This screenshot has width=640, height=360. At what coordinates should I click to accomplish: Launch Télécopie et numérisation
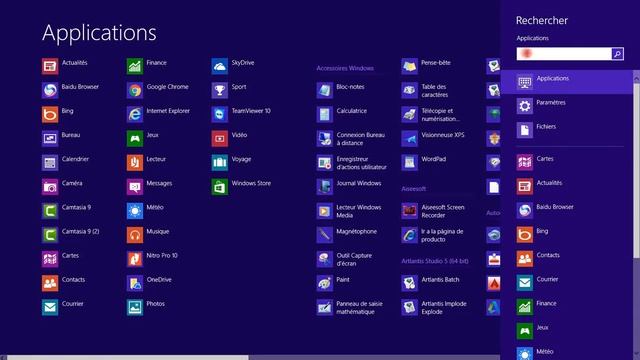[x=409, y=115]
